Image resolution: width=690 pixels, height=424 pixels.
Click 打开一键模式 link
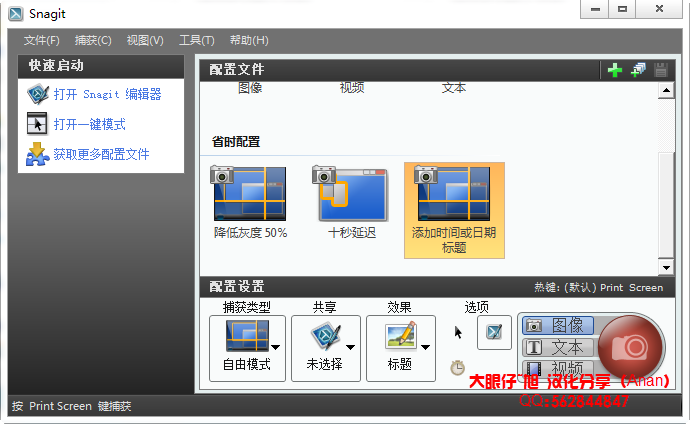click(89, 124)
